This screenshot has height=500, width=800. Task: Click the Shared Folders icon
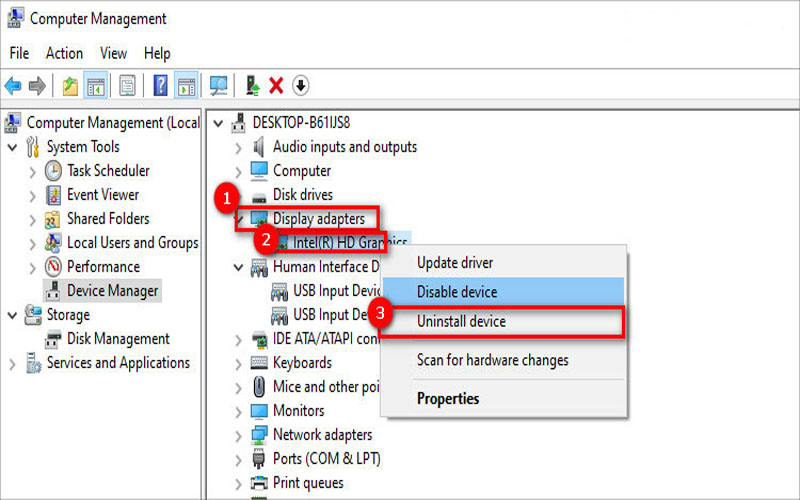click(x=53, y=219)
